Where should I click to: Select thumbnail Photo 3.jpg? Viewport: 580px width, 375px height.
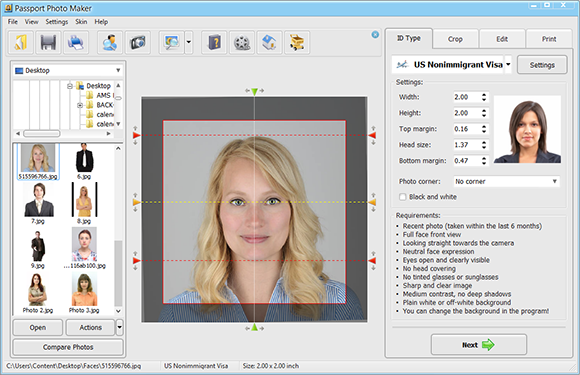84,293
